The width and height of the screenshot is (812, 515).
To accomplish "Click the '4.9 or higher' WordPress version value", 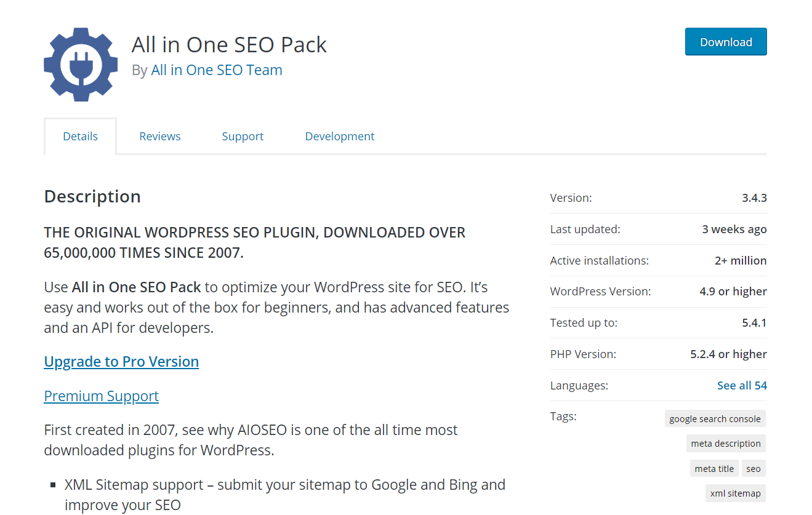I will [x=733, y=291].
